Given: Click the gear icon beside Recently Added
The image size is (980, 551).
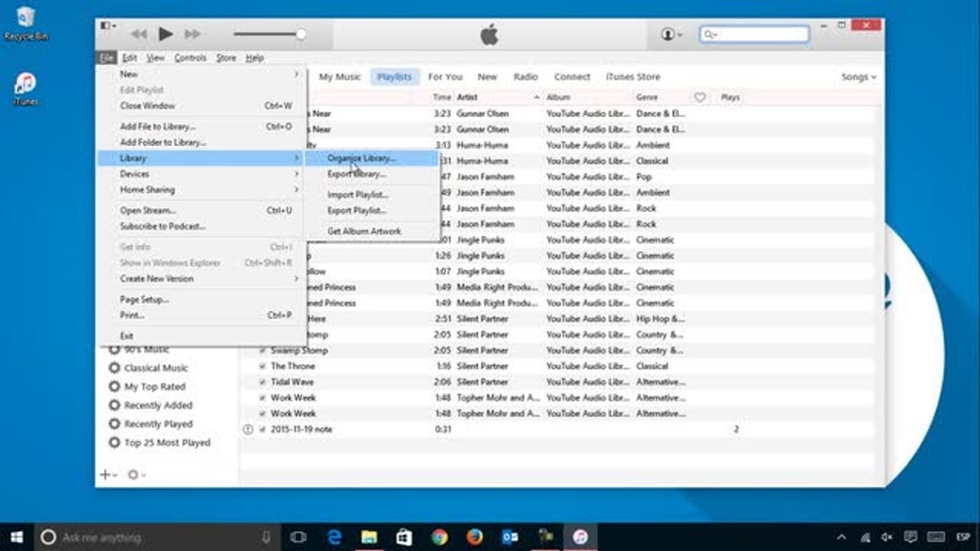Looking at the screenshot, I should (x=115, y=406).
